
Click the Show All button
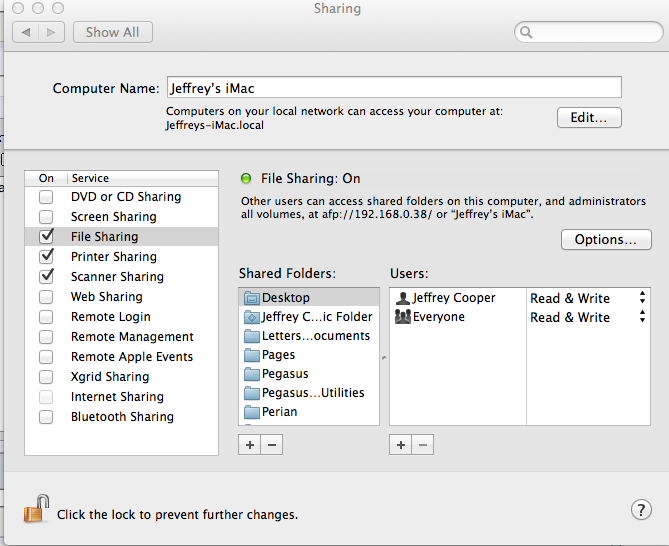click(x=113, y=32)
